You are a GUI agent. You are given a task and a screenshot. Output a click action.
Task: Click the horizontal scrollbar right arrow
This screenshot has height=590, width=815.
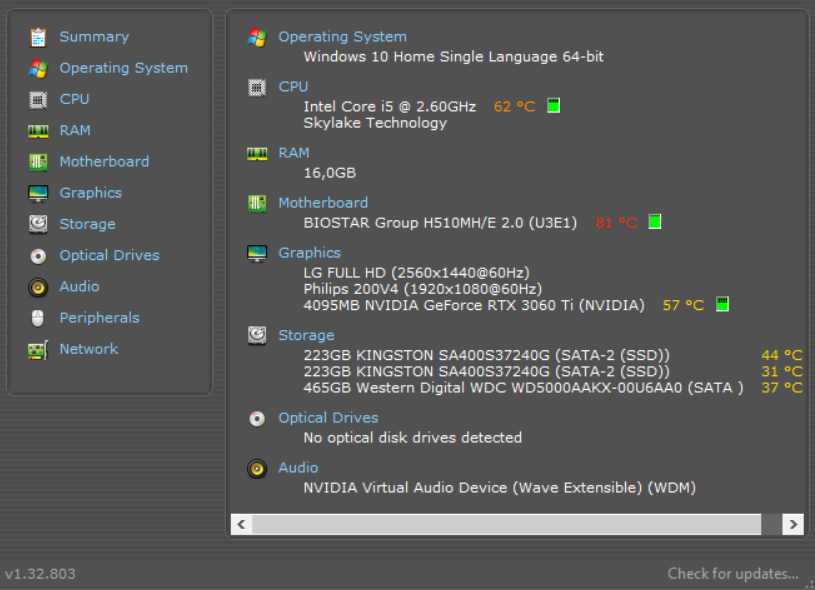(x=793, y=525)
